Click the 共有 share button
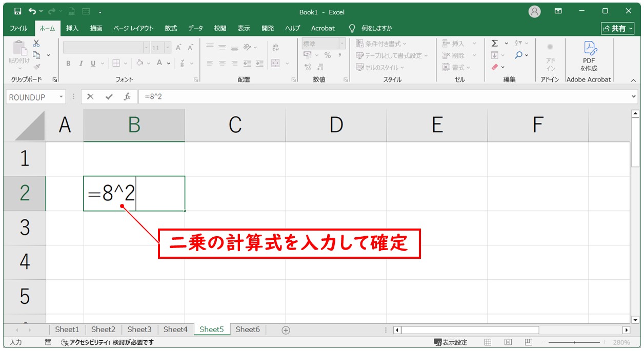Image resolution: width=644 pixels, height=351 pixels. click(617, 28)
